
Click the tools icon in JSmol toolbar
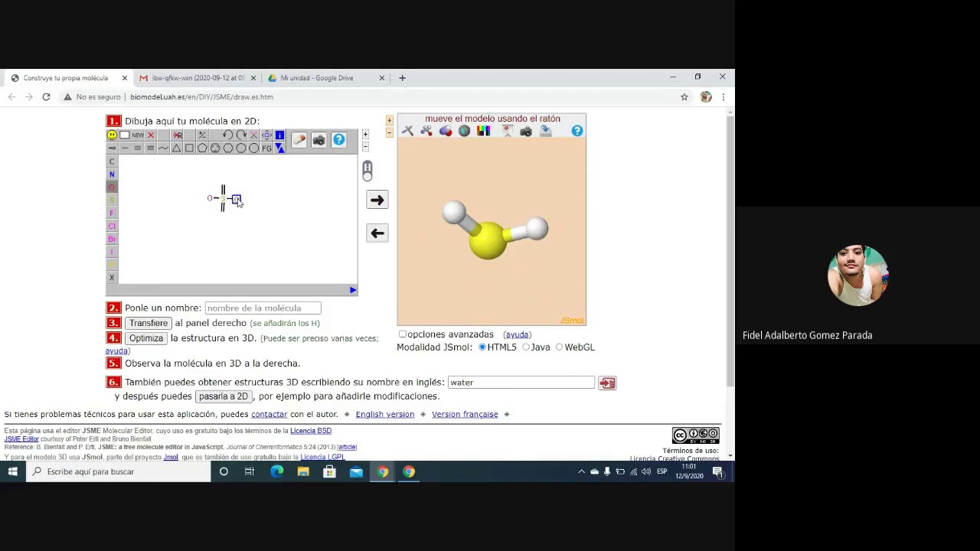[408, 131]
